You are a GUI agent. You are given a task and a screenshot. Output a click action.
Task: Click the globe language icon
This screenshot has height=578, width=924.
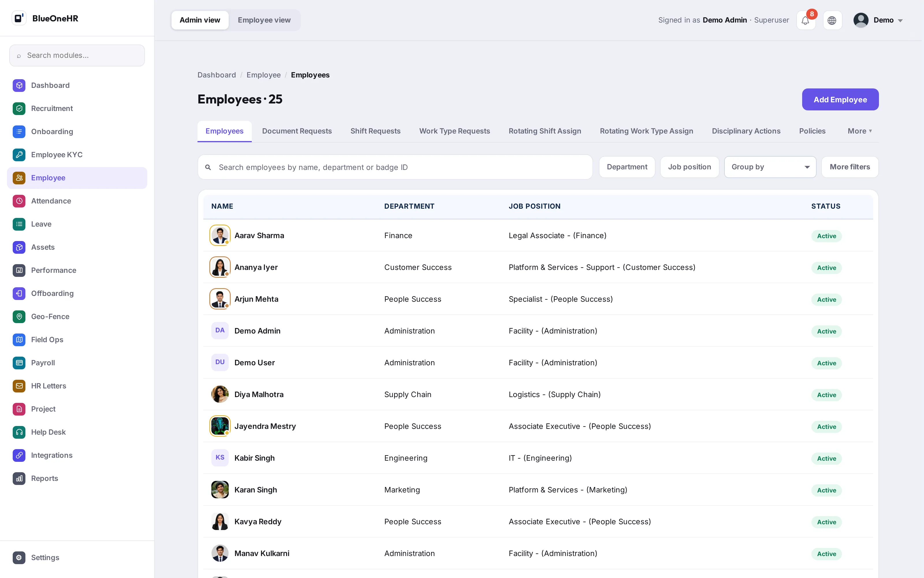click(832, 20)
